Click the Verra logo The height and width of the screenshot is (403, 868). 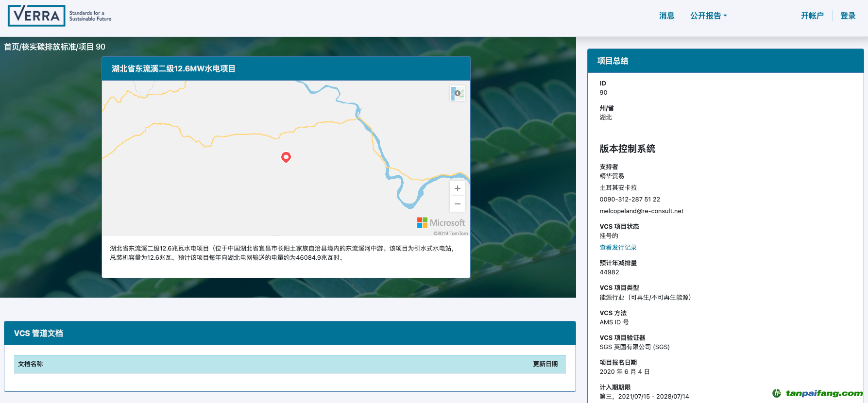(x=37, y=16)
